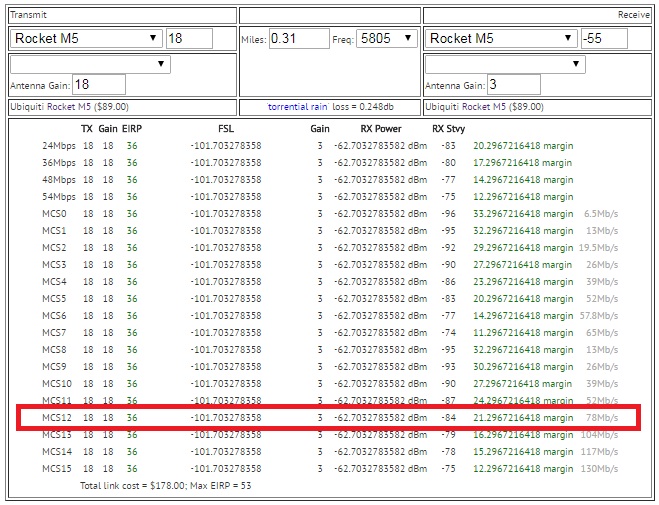Open the empty receive antenna dropdown
The height and width of the screenshot is (505, 659).
click(x=505, y=64)
